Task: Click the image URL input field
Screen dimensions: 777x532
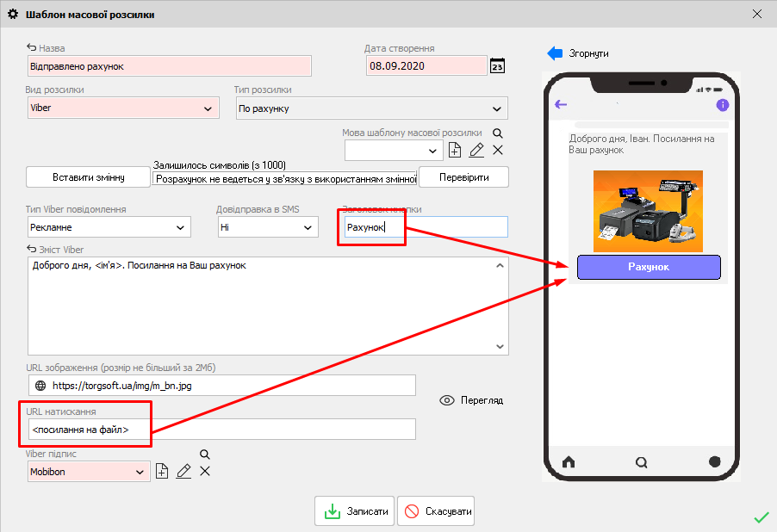Action: (x=233, y=386)
